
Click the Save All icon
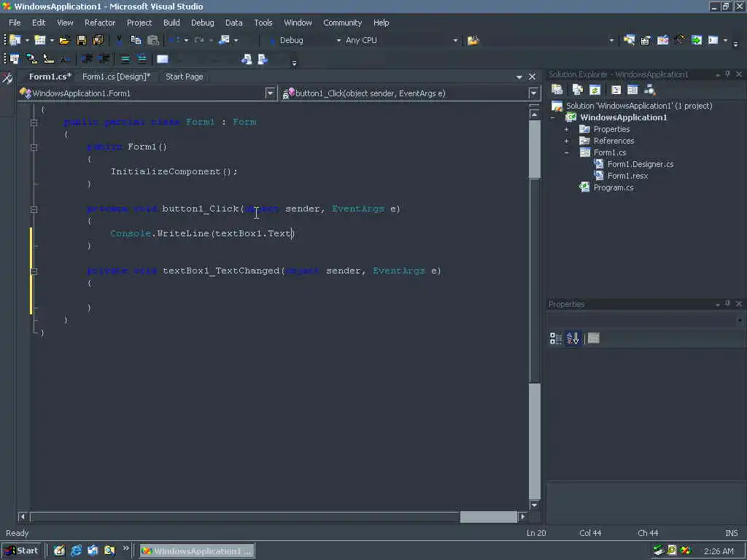pos(98,41)
